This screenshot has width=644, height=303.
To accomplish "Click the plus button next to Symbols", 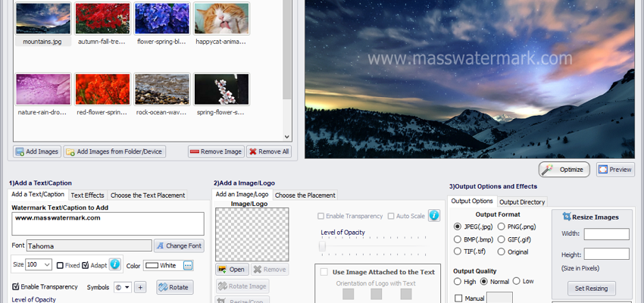I will pos(140,287).
